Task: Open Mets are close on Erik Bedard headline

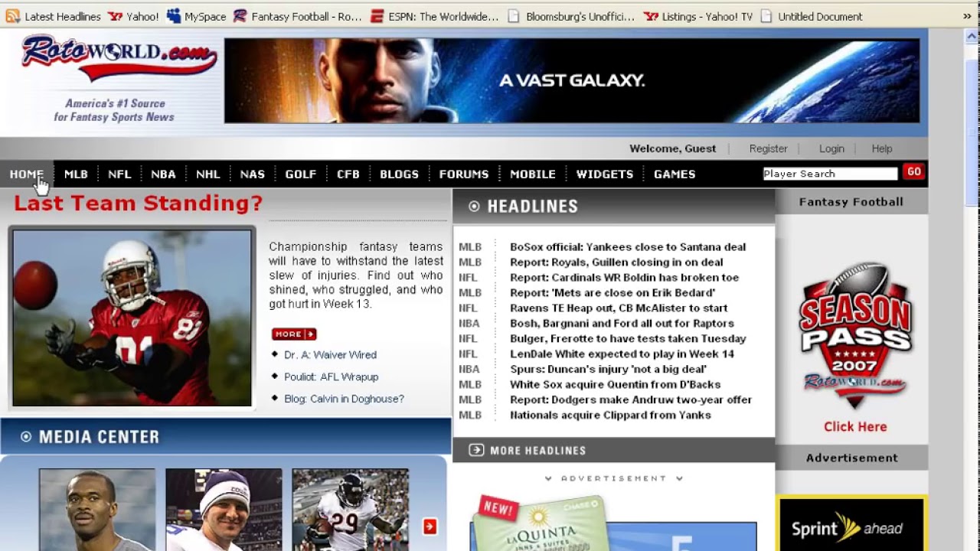Action: coord(612,292)
